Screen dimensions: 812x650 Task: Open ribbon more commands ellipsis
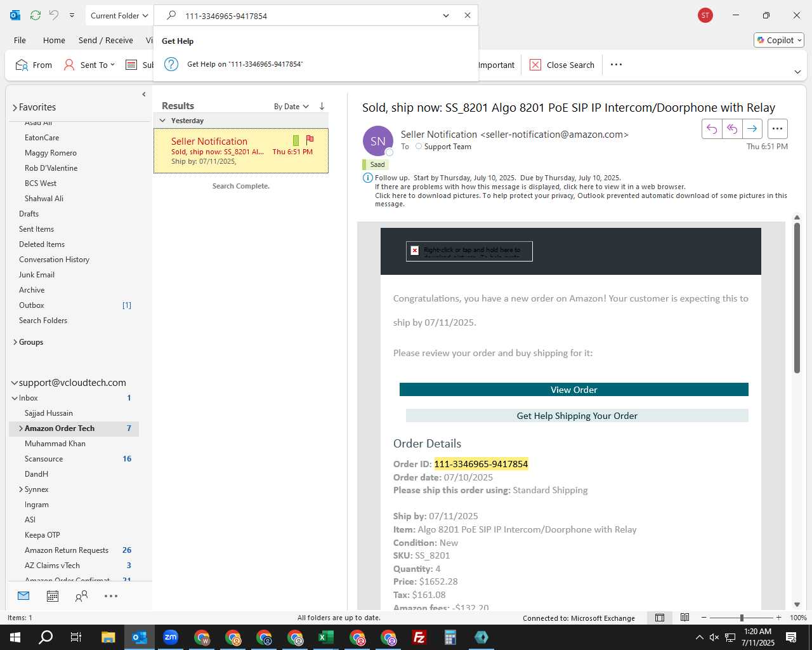pyautogui.click(x=616, y=64)
